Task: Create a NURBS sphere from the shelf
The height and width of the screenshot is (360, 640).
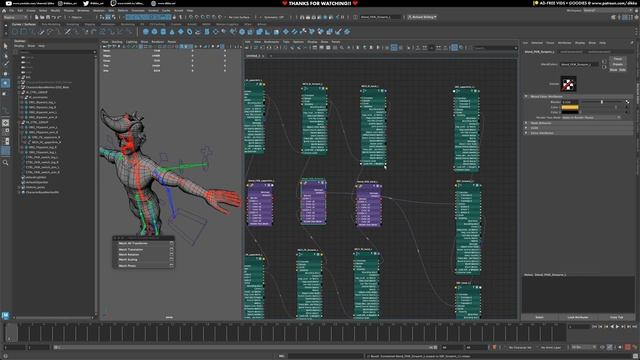Action: coord(146,31)
